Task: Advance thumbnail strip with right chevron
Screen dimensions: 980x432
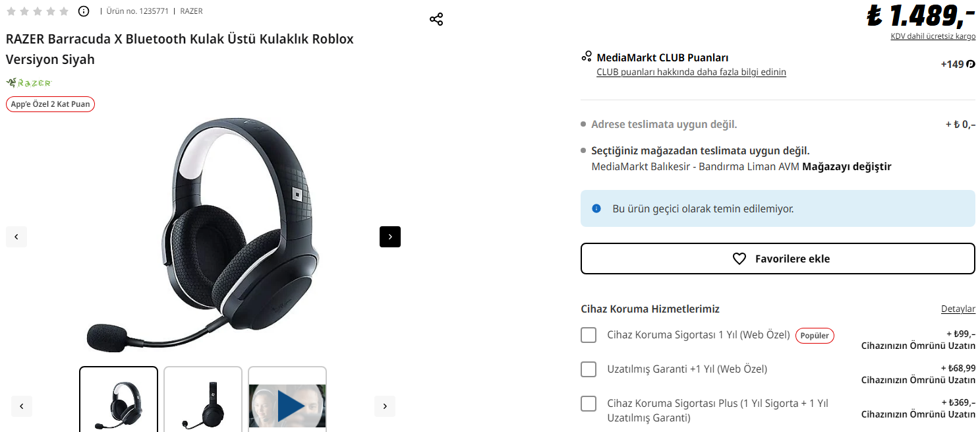Action: (385, 406)
